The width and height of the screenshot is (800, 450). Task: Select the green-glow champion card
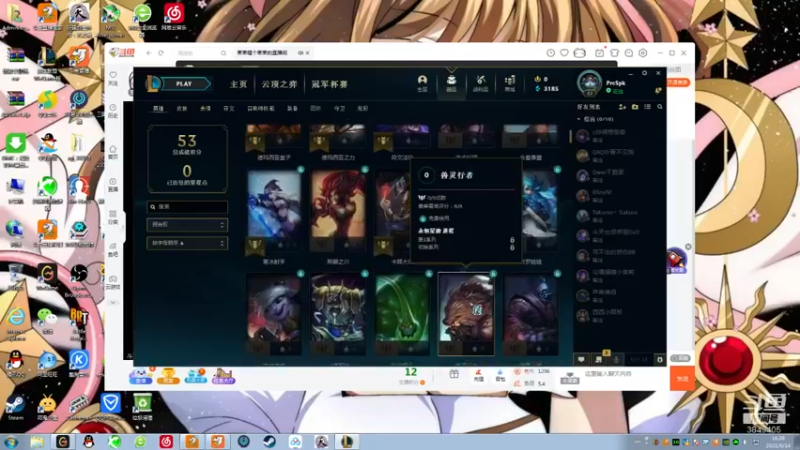(x=402, y=314)
